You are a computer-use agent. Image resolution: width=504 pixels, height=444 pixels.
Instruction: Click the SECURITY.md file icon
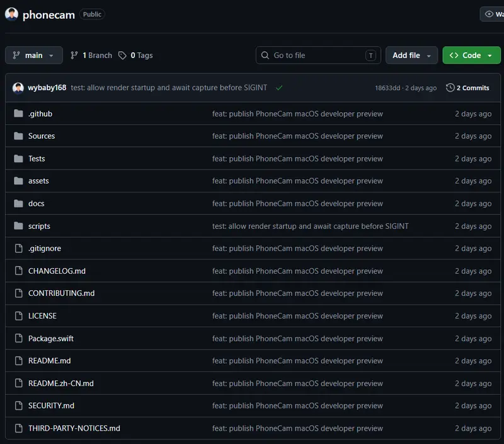[x=19, y=406]
